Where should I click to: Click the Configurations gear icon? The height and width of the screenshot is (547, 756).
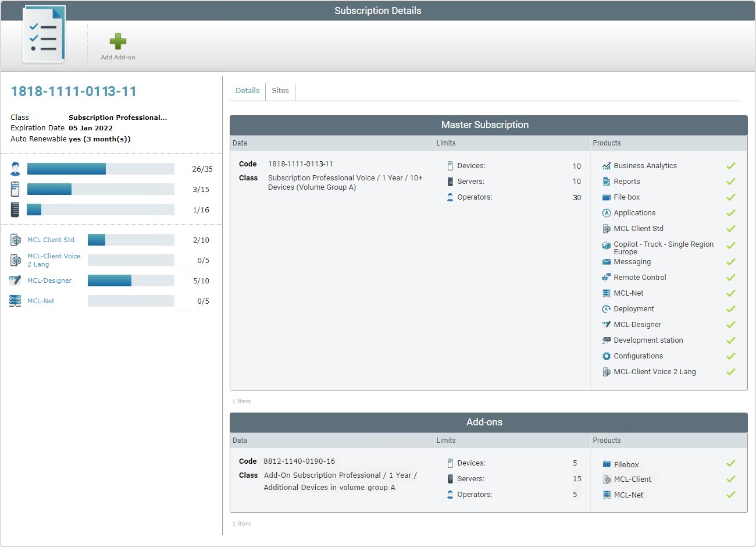click(607, 356)
